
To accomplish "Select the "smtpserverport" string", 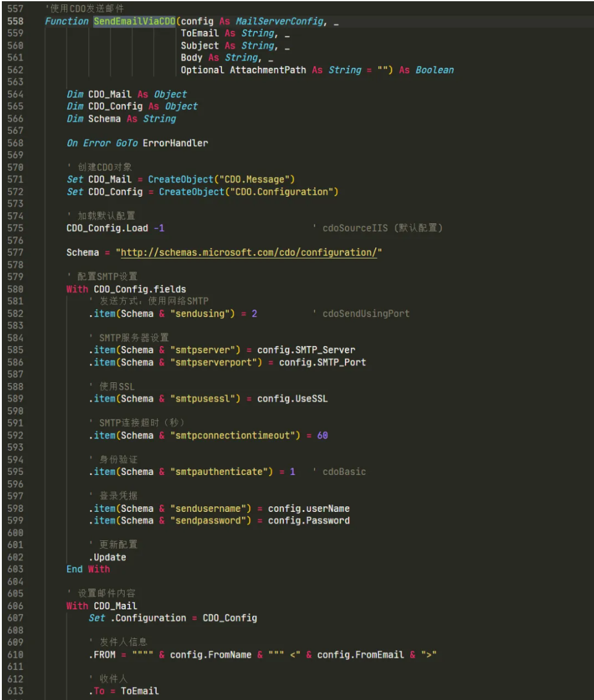I will pyautogui.click(x=213, y=363).
